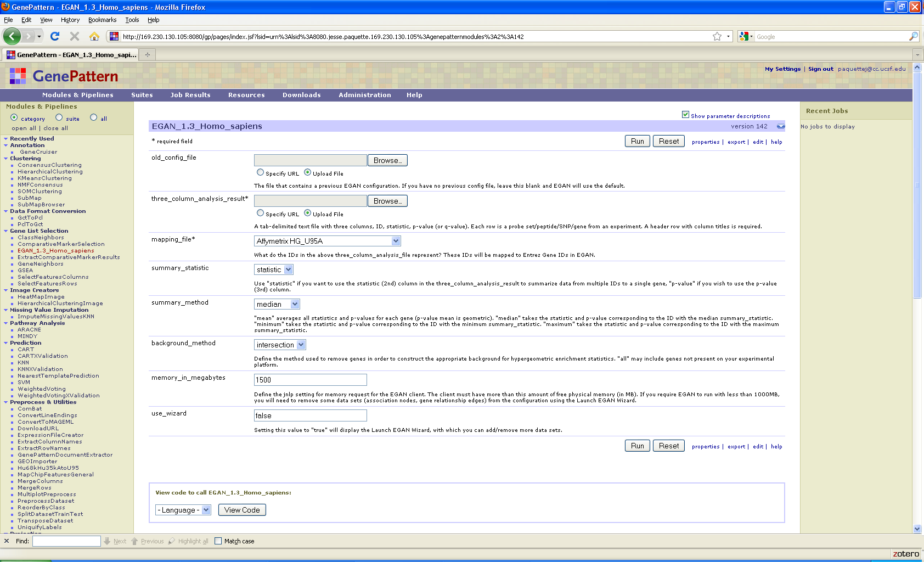
Task: Choose Specify URL for three_column_analysis_result
Action: tap(261, 213)
